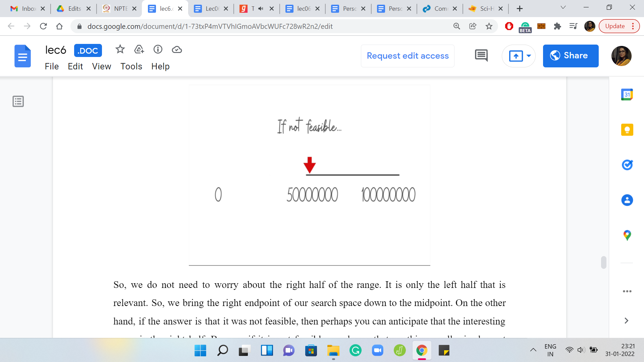Check the cloud document status icon

click(x=177, y=50)
